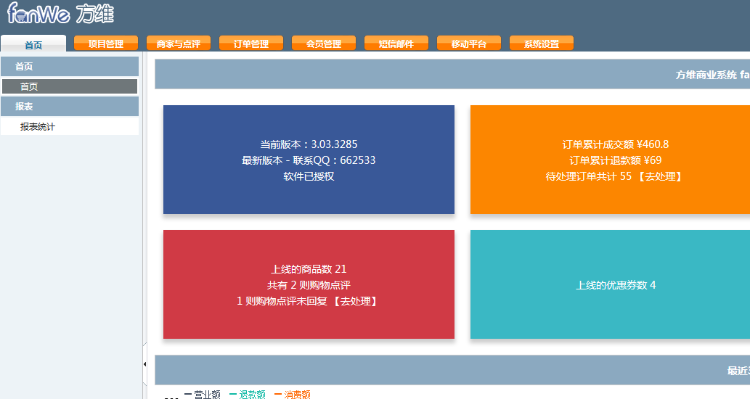
Task: Click the 软件已授权 text
Action: (x=309, y=177)
